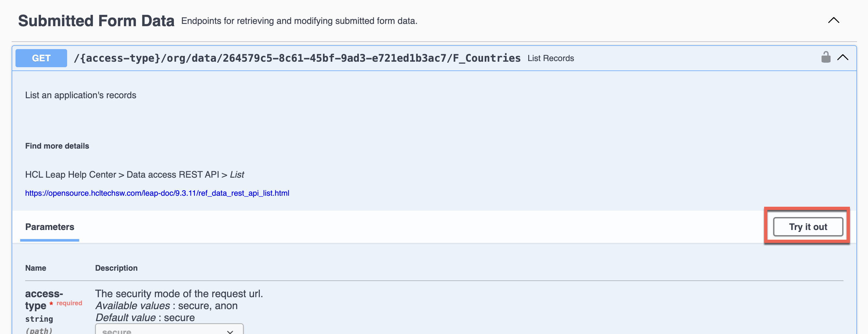Click the blue GET method badge
This screenshot has height=334, width=868.
click(41, 58)
